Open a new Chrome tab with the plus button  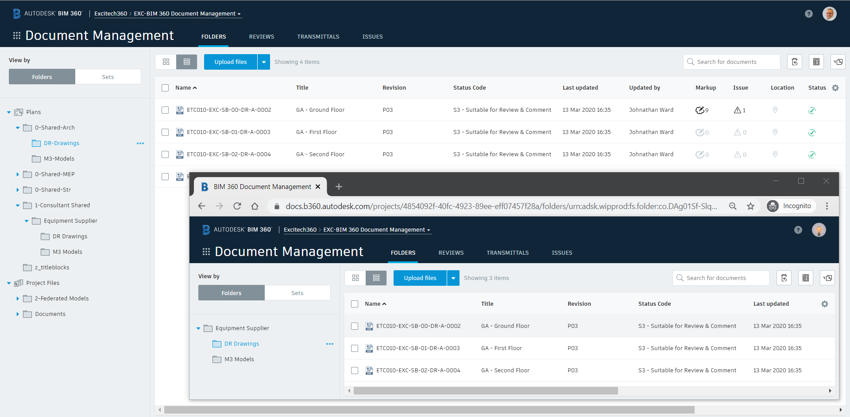(339, 186)
